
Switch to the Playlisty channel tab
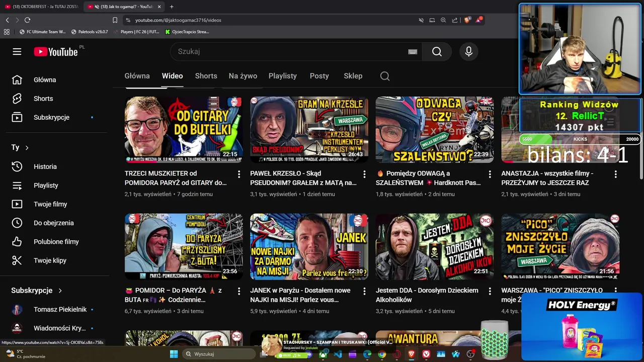pyautogui.click(x=282, y=76)
